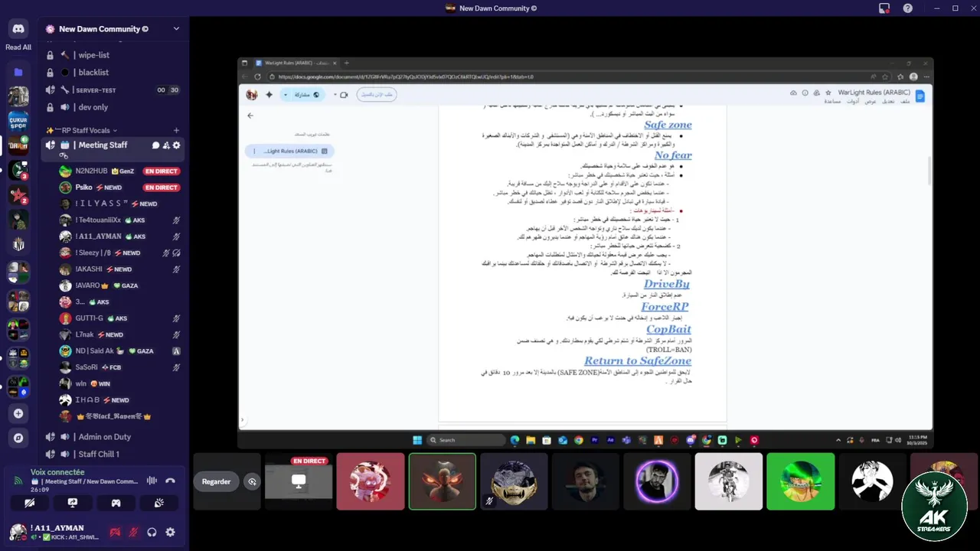Open noise suppression waveform icon
Image resolution: width=980 pixels, height=551 pixels.
click(152, 481)
